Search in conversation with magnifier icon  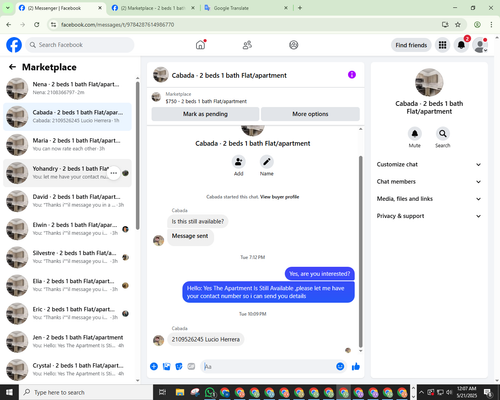443,134
